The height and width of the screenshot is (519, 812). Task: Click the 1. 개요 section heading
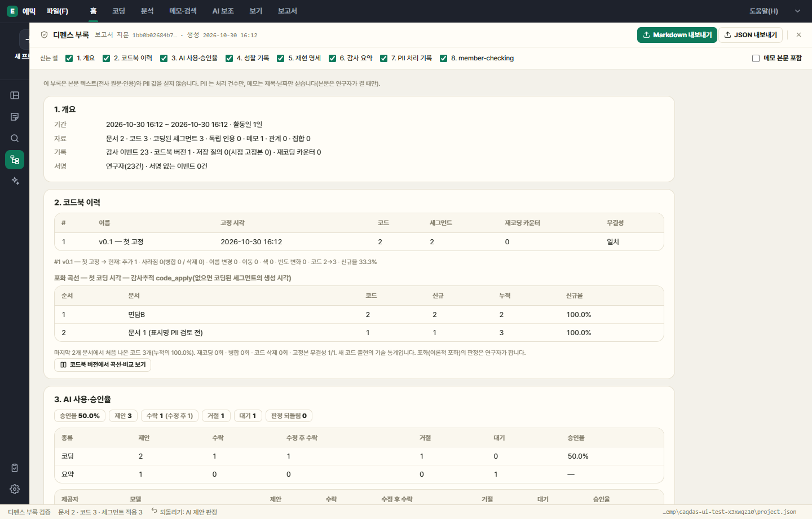(x=65, y=109)
